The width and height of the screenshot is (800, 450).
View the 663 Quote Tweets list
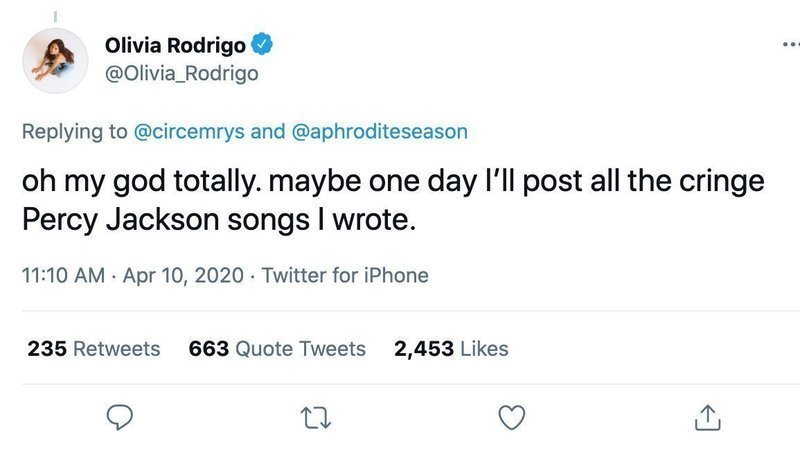pyautogui.click(x=277, y=349)
